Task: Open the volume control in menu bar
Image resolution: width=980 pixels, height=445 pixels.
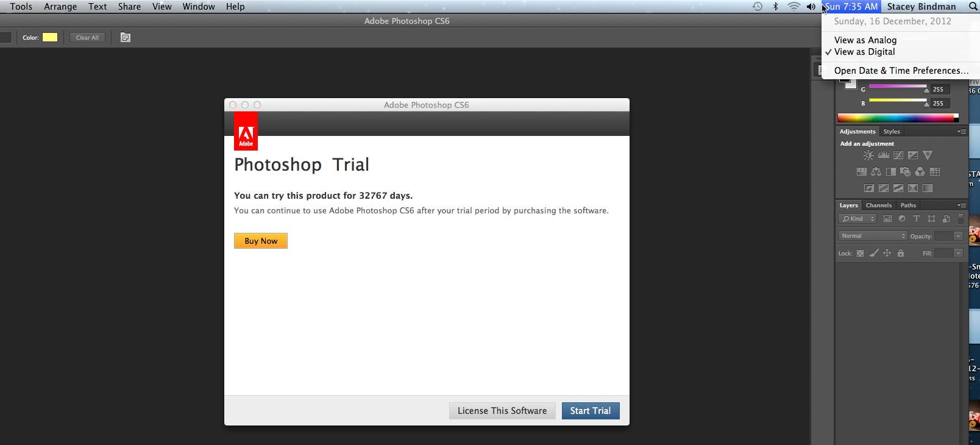Action: click(x=811, y=7)
